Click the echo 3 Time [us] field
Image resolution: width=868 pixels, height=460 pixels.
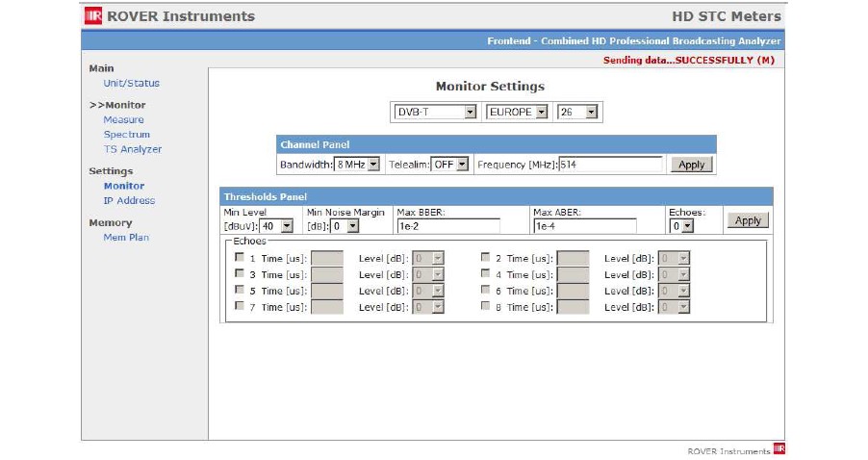point(327,274)
